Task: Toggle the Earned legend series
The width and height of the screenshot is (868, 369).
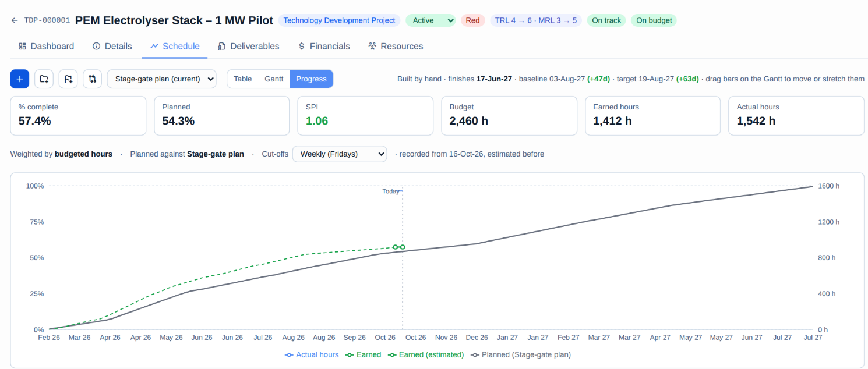Action: (x=363, y=354)
